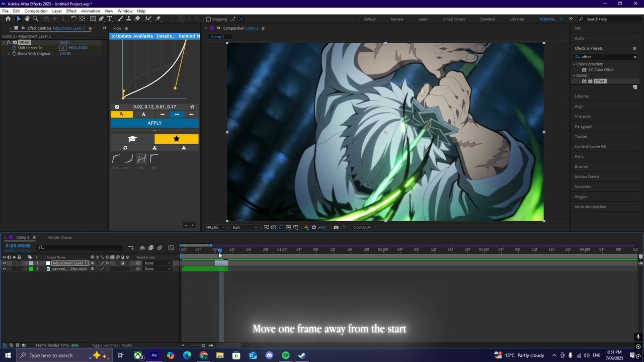This screenshot has height=362, width=644.
Task: Click Toggle Switches / Modes
Action: [x=112, y=345]
